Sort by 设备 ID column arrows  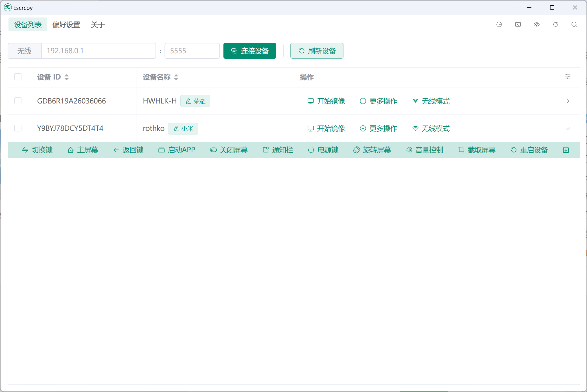click(x=67, y=77)
